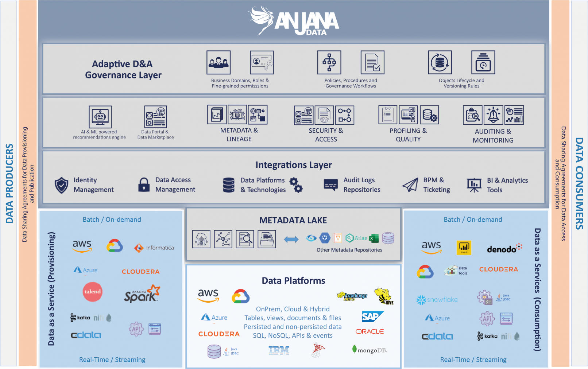Select the Apache Spark logo
The image size is (588, 369).
point(142,294)
